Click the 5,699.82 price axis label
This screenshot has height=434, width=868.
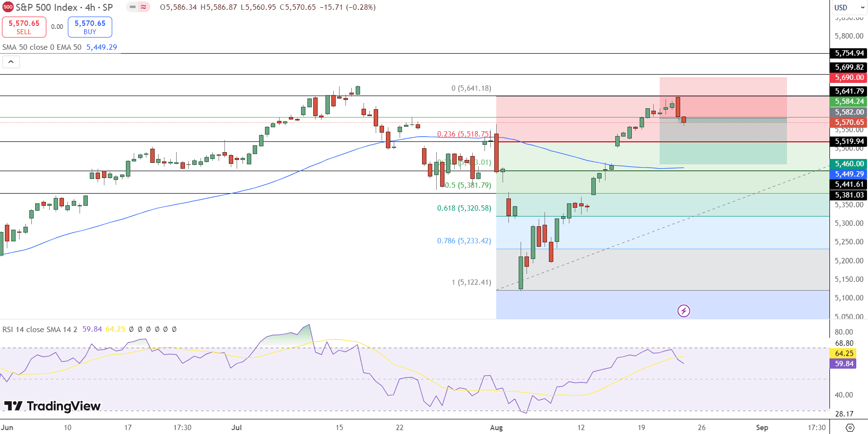(x=848, y=67)
